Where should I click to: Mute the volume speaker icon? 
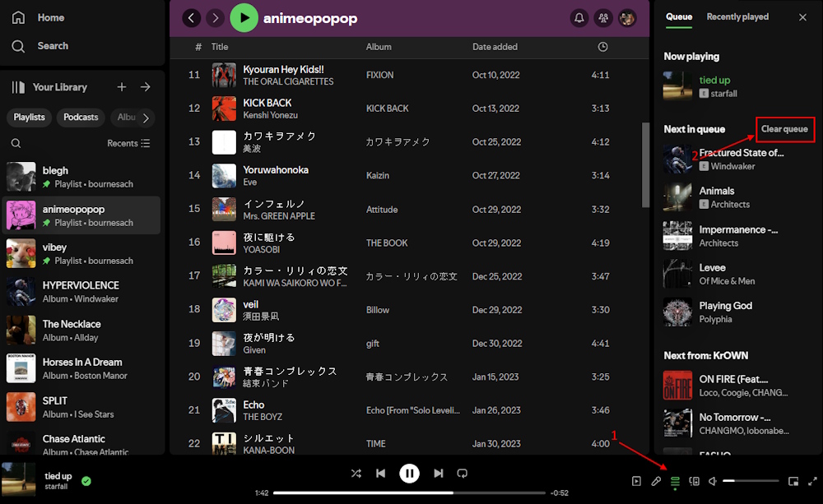[712, 481]
